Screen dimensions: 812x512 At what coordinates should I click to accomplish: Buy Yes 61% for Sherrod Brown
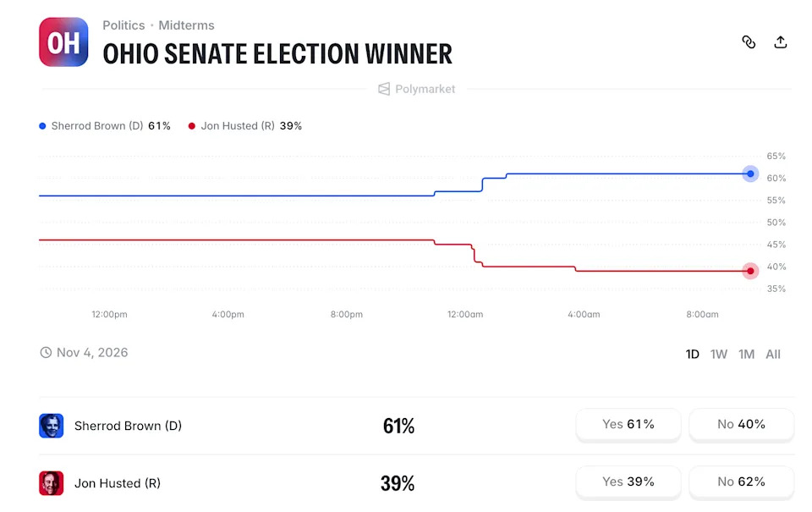[x=628, y=425]
